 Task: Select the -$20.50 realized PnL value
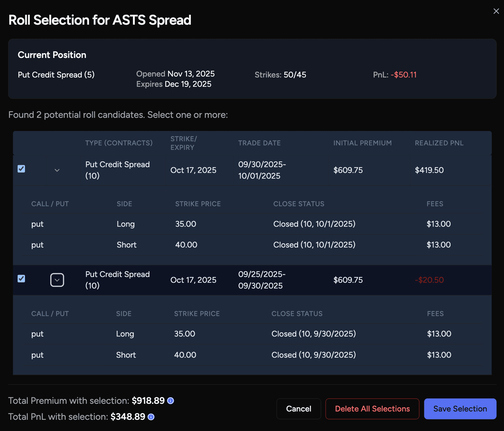pyautogui.click(x=429, y=280)
